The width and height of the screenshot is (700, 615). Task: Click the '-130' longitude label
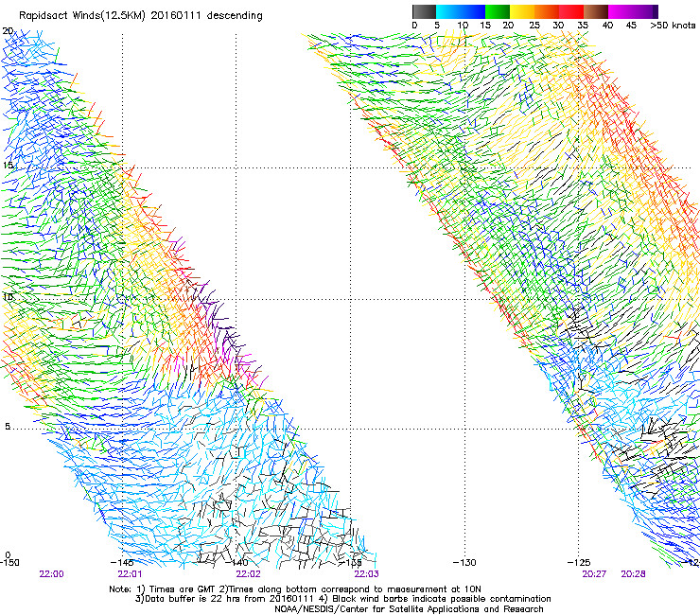coord(464,562)
